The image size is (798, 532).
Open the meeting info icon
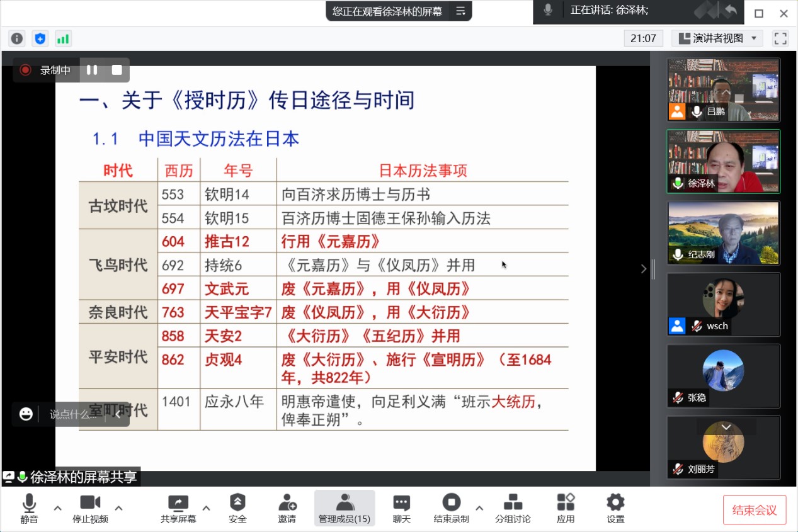click(17, 39)
